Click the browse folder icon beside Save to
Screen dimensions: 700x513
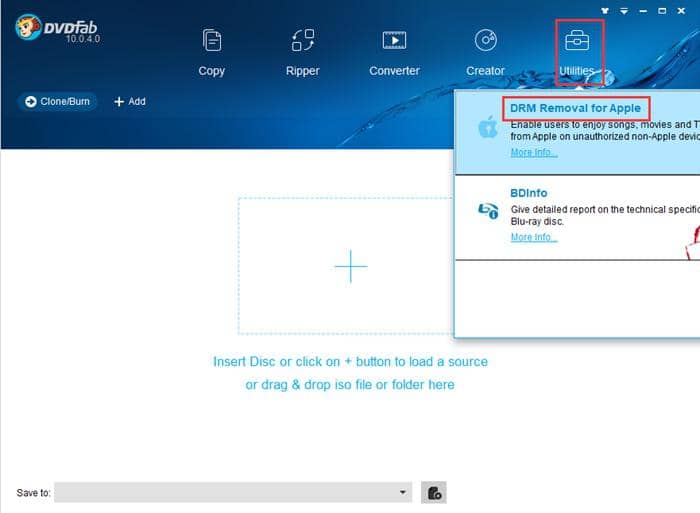tap(434, 492)
